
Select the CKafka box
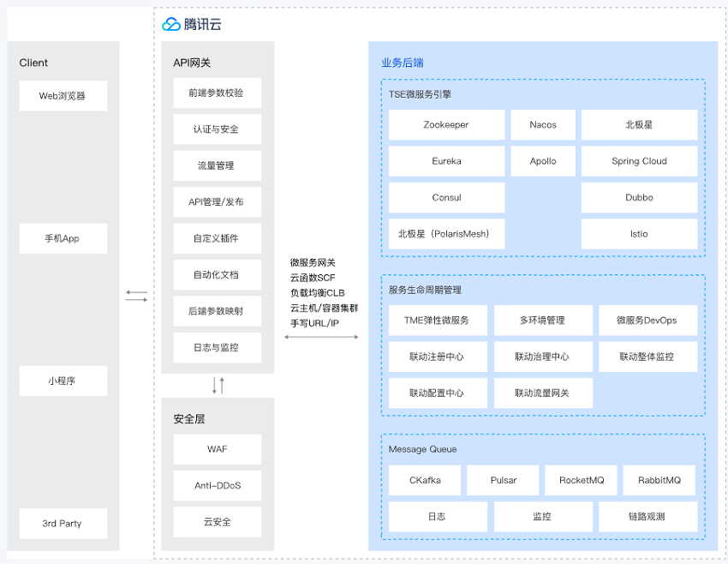pyautogui.click(x=425, y=480)
